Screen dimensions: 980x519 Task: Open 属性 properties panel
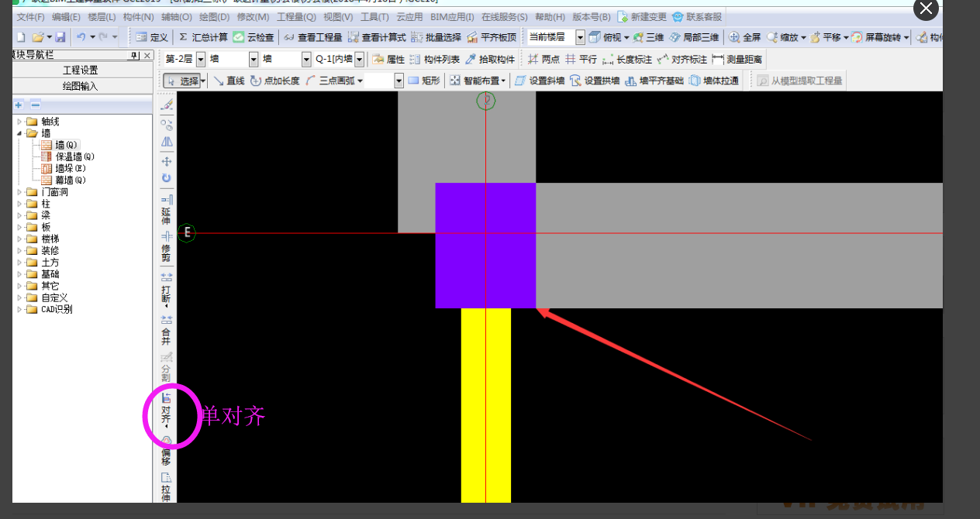tap(388, 59)
